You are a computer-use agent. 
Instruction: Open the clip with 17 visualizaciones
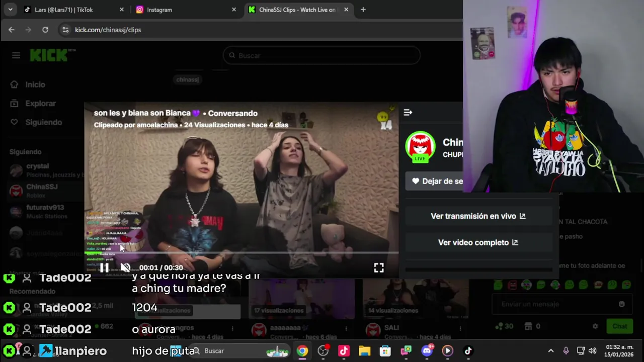(302, 299)
